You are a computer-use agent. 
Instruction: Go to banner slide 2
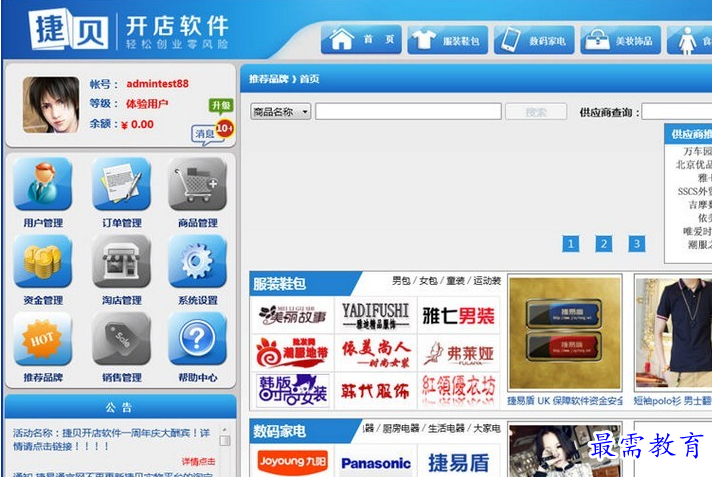(x=603, y=244)
